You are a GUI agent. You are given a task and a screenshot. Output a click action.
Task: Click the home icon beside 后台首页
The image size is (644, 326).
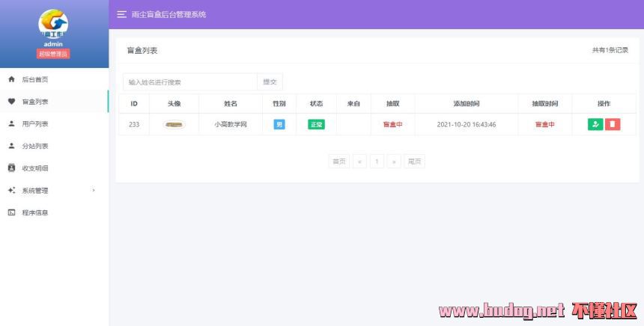point(11,79)
